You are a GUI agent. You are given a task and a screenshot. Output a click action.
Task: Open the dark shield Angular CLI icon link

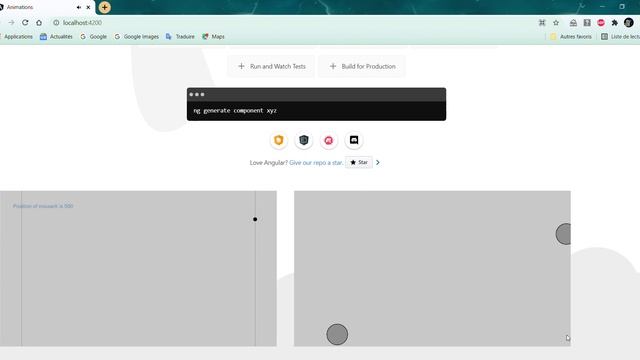[304, 140]
